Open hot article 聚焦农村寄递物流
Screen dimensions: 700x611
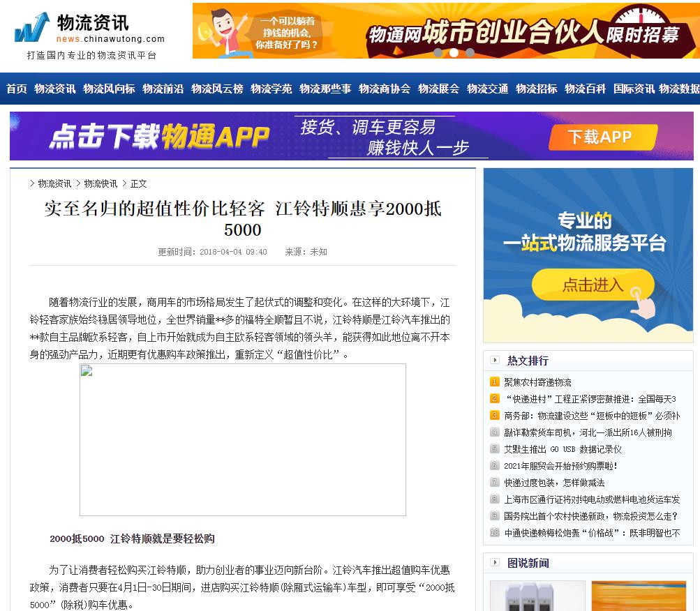(x=537, y=382)
